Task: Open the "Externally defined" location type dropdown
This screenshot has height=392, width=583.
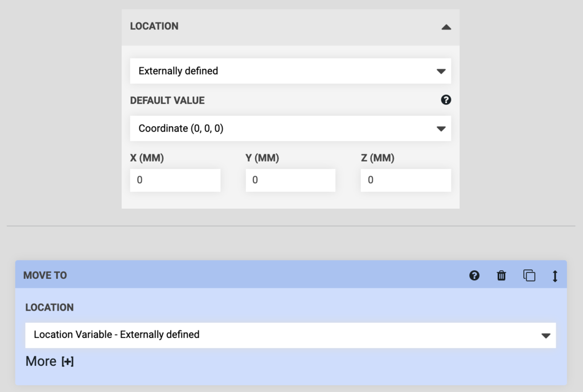Action: [290, 71]
